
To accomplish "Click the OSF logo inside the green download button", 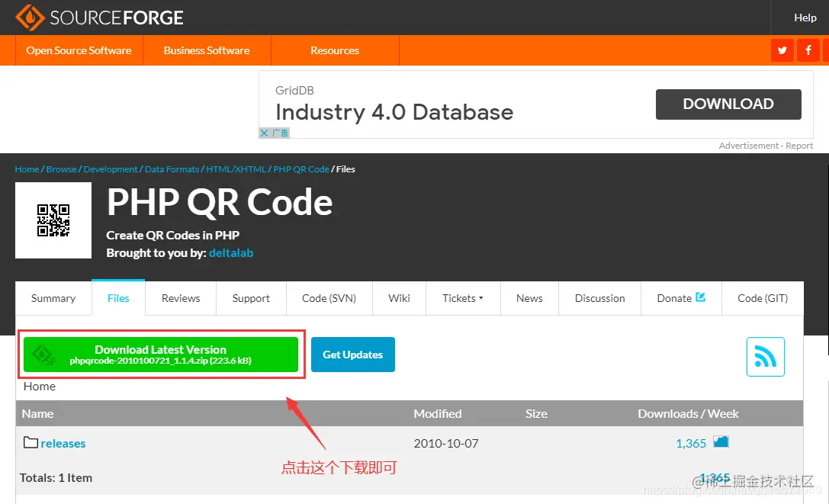I will 43,354.
